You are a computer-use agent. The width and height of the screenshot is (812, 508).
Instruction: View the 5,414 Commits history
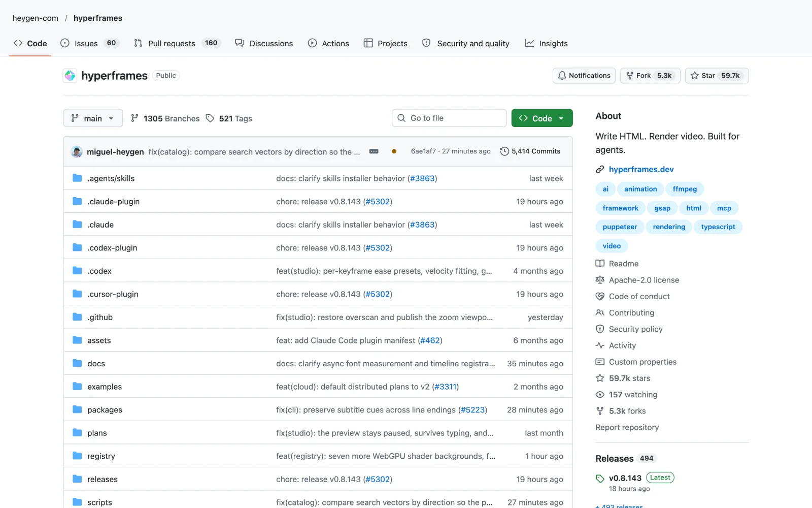coord(530,151)
